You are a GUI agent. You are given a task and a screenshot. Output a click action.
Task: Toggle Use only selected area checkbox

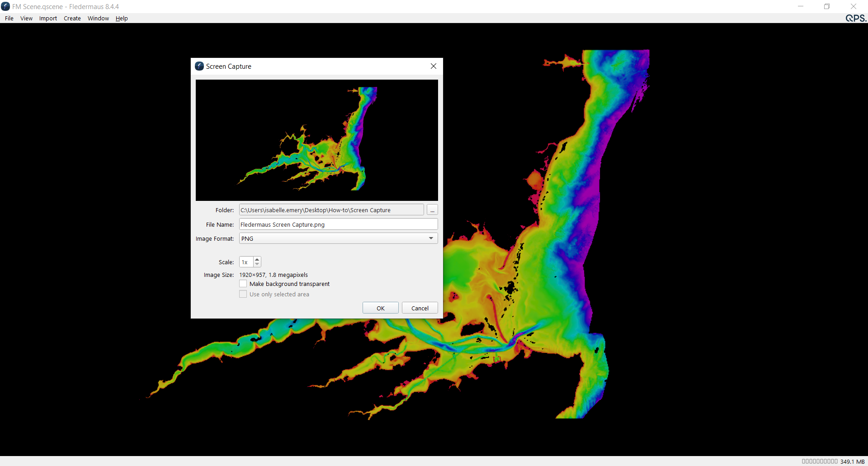click(243, 294)
